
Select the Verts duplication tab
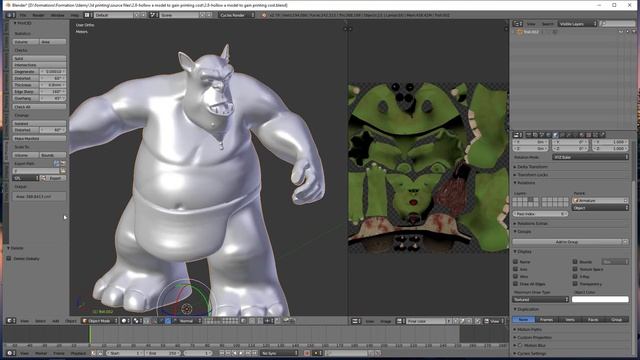[x=570, y=320]
